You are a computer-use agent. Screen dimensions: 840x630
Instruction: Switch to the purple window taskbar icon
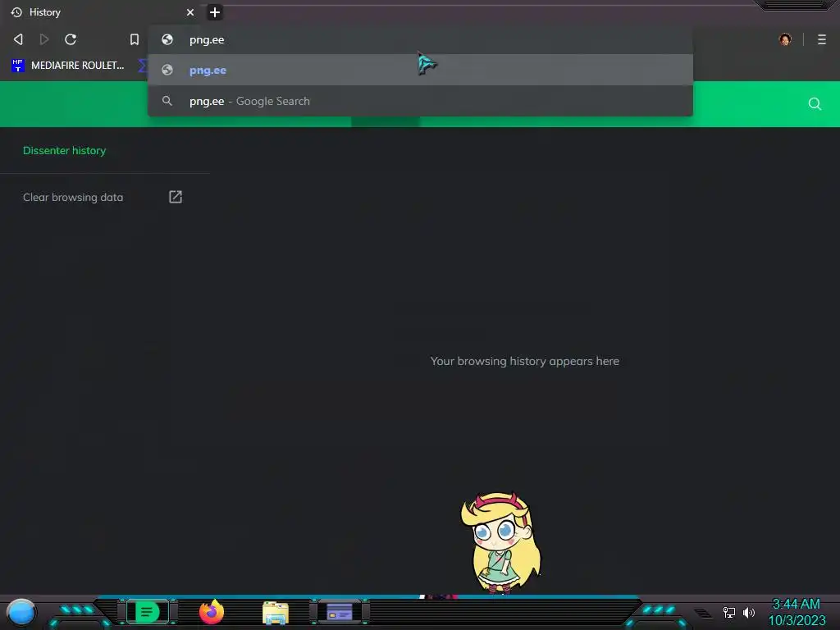pos(340,612)
